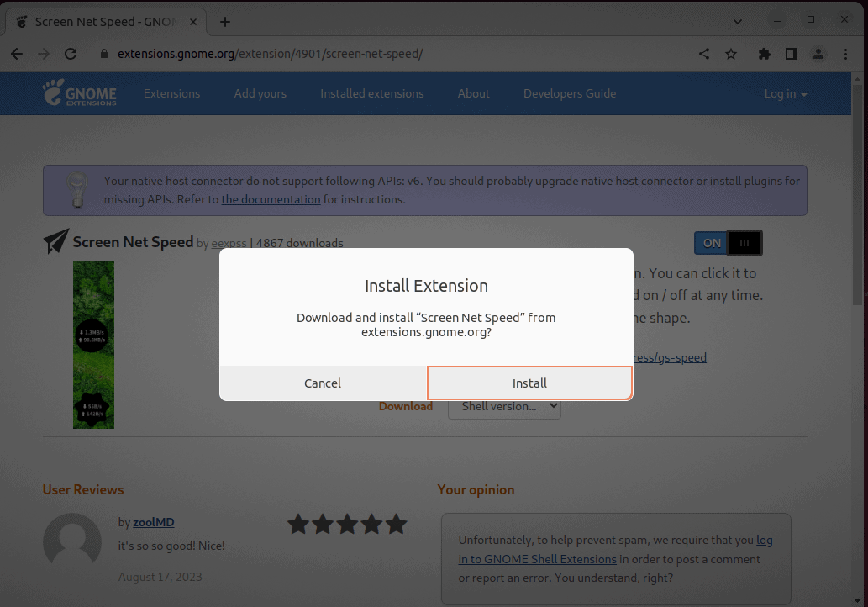Bookmark this page with the star icon
Image resolution: width=868 pixels, height=607 pixels.
(731, 52)
